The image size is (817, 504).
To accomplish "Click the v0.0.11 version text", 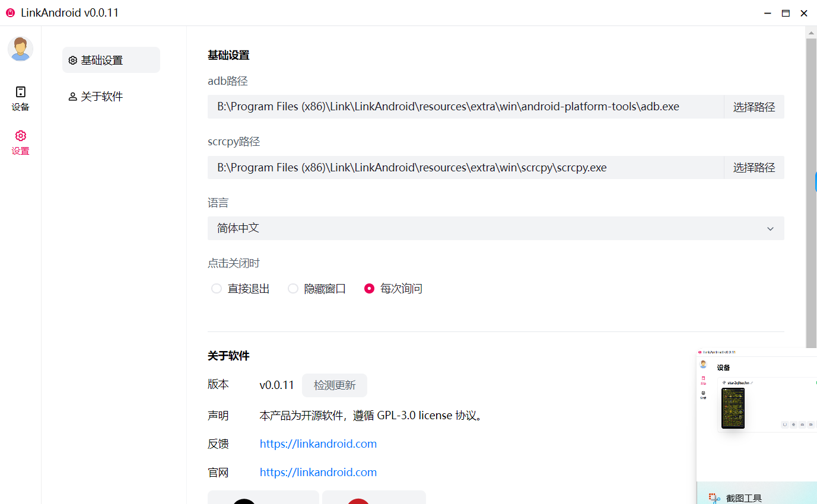I will coord(276,385).
